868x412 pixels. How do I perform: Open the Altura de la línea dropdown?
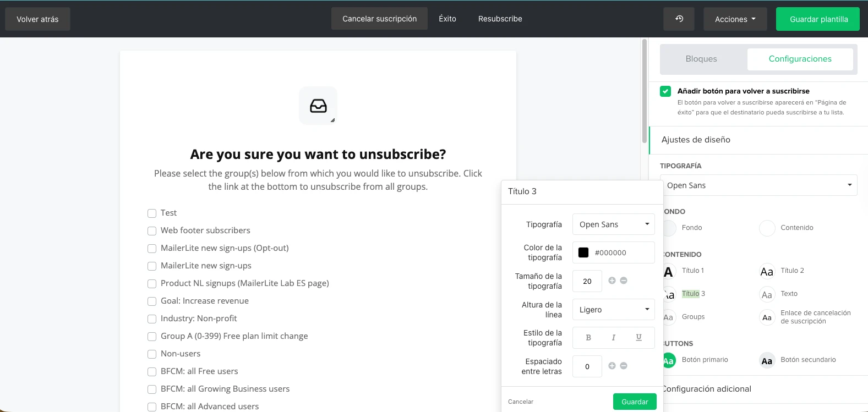pyautogui.click(x=613, y=310)
